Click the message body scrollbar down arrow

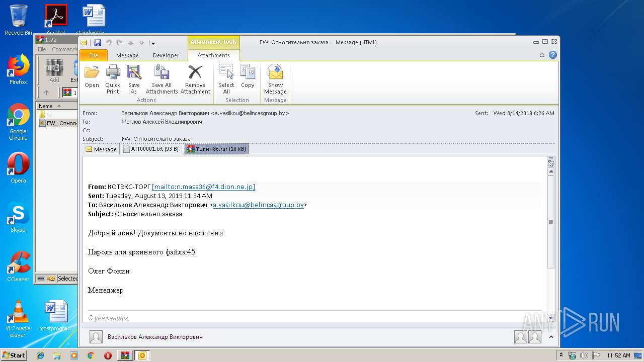click(551, 318)
